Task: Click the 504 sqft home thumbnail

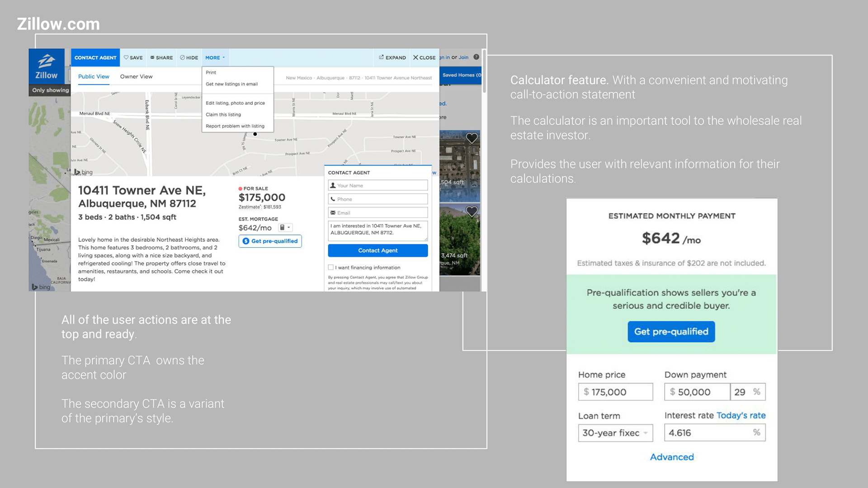Action: (x=460, y=166)
